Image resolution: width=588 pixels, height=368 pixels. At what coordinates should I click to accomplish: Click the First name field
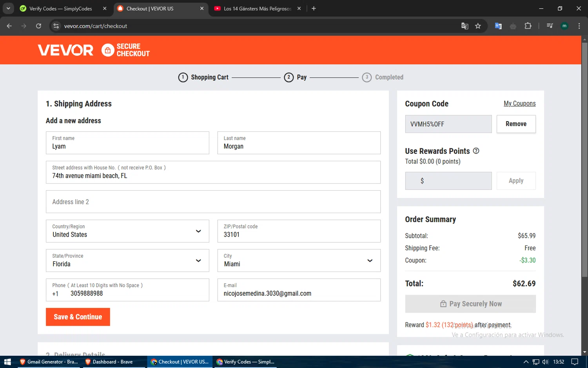[127, 143]
